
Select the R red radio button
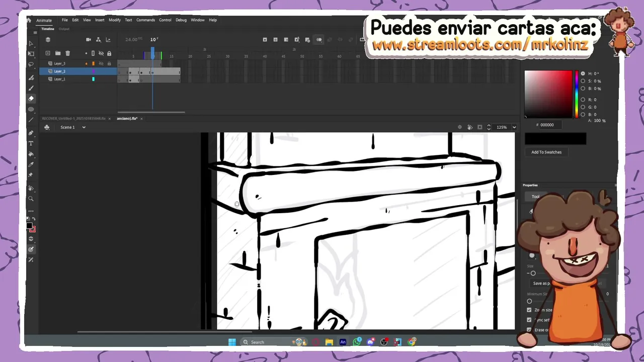[x=583, y=100]
